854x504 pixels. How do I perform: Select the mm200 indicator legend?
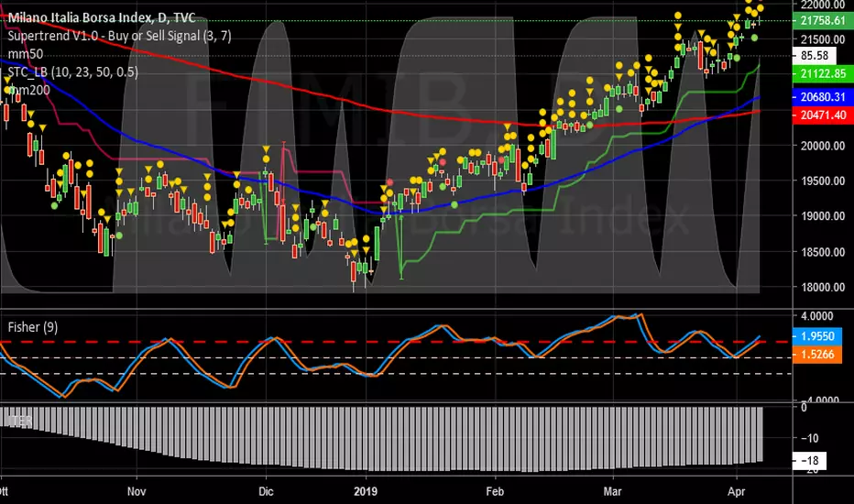click(x=28, y=90)
